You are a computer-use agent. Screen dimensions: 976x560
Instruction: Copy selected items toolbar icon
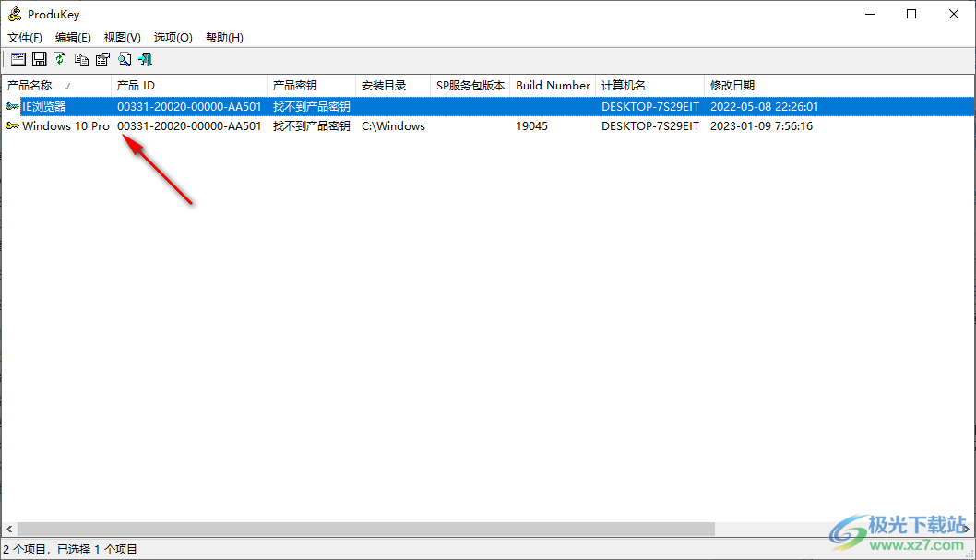(81, 59)
